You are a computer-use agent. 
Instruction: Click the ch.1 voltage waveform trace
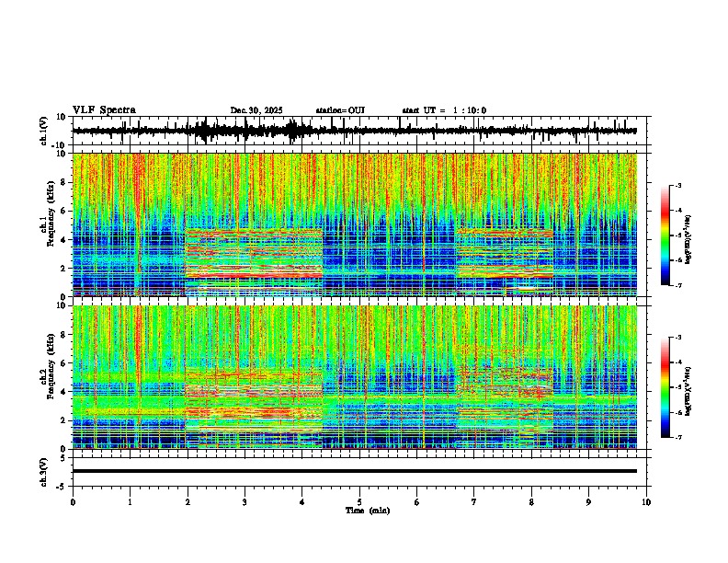(x=355, y=131)
